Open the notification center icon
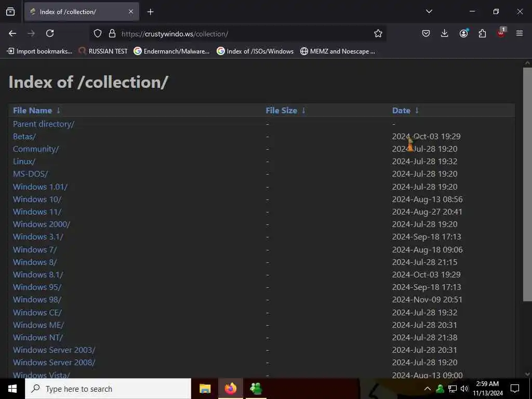532x399 pixels. point(515,389)
